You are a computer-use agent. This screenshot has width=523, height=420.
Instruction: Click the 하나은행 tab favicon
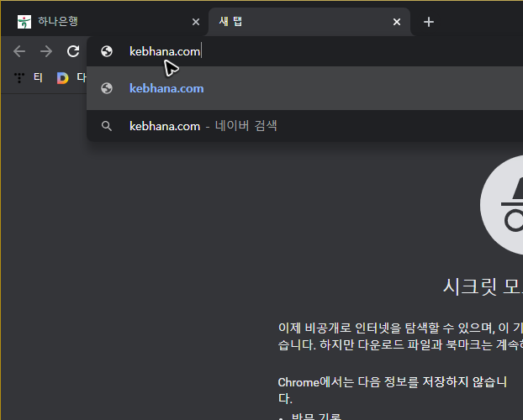pyautogui.click(x=24, y=22)
